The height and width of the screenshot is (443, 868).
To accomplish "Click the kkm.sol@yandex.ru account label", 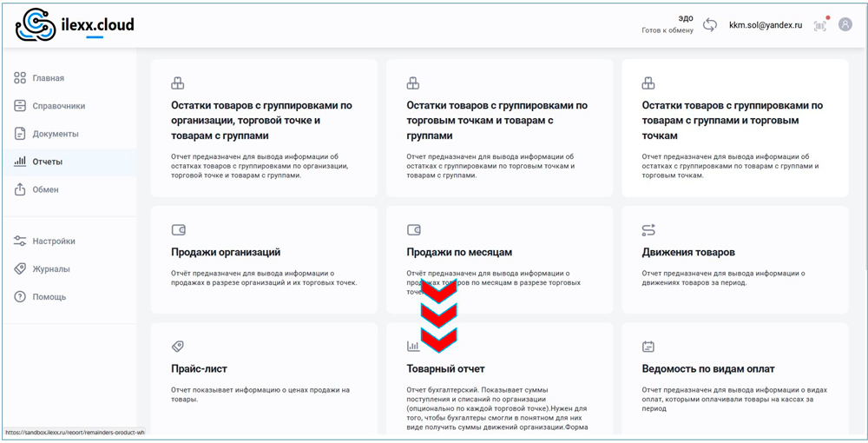I will tap(765, 25).
